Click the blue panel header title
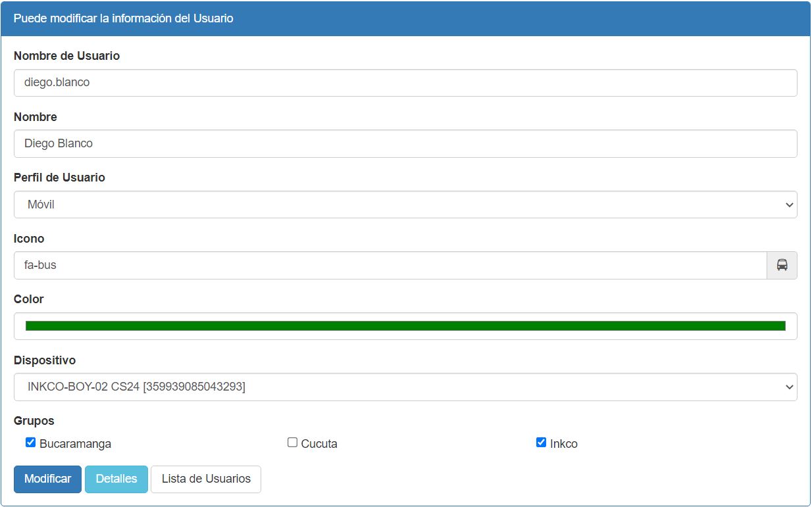The image size is (812, 507). click(x=124, y=18)
